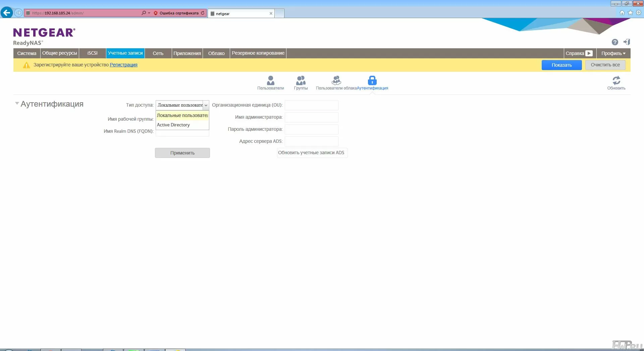
Task: Open the Groups (Группы) icon
Action: click(x=301, y=81)
